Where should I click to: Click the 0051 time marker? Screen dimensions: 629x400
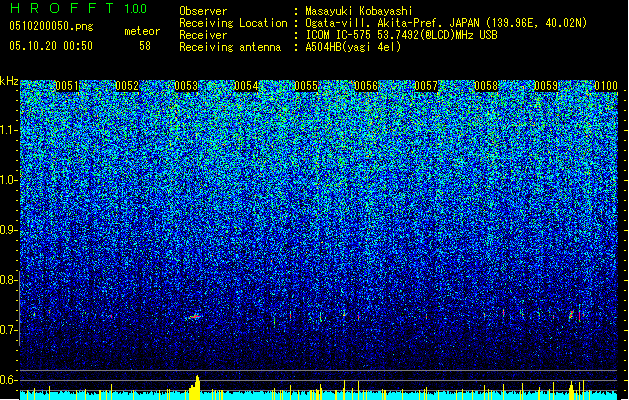click(67, 86)
